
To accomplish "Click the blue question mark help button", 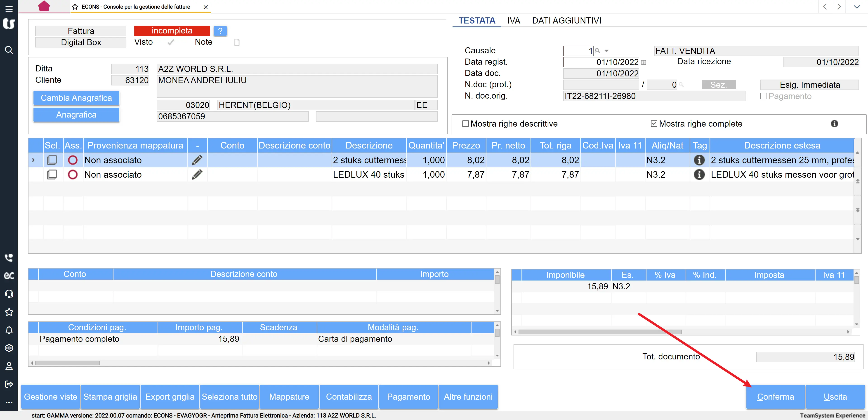I will pyautogui.click(x=220, y=31).
